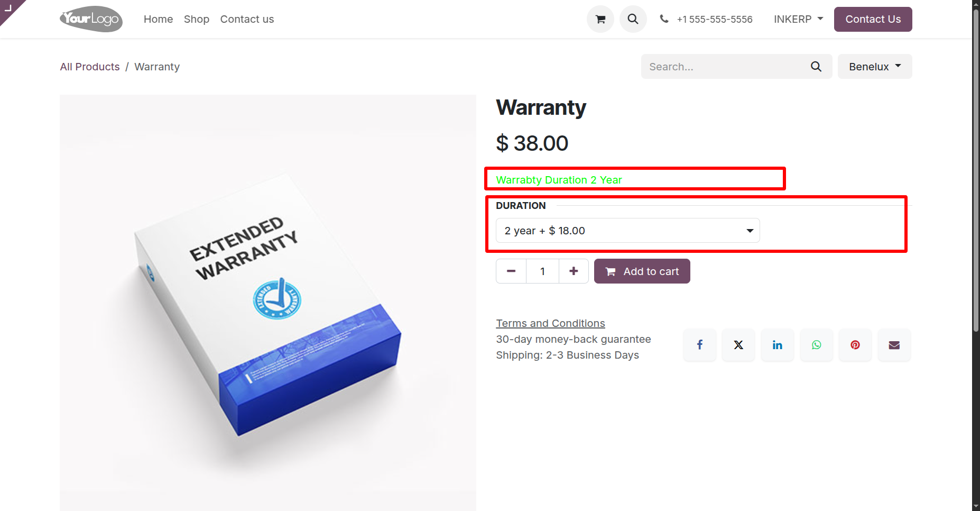Share product on Pinterest
The width and height of the screenshot is (980, 511).
[x=855, y=345]
